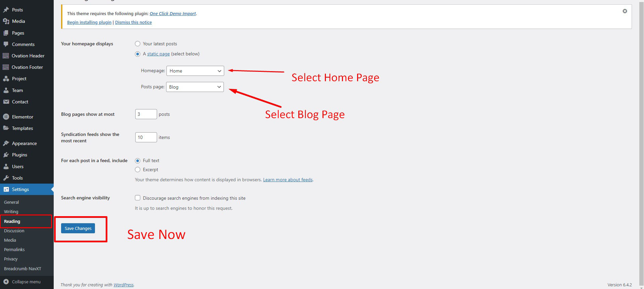Viewport: 644px width, 289px height.
Task: Select 'Your latest posts' radio button
Action: 138,44
